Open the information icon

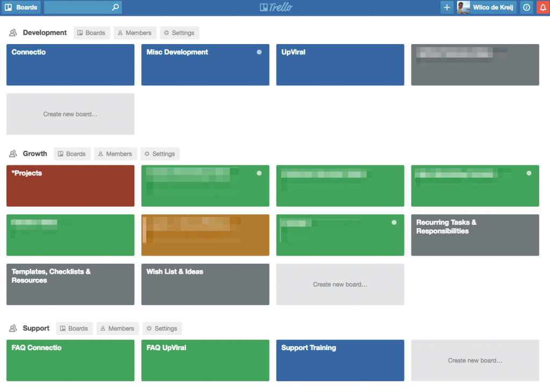tap(526, 8)
